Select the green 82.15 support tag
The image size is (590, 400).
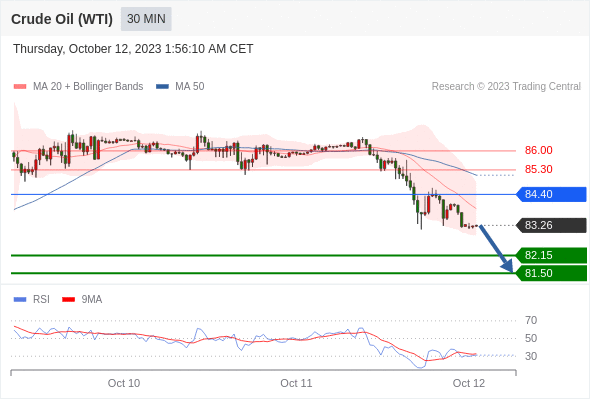point(552,255)
